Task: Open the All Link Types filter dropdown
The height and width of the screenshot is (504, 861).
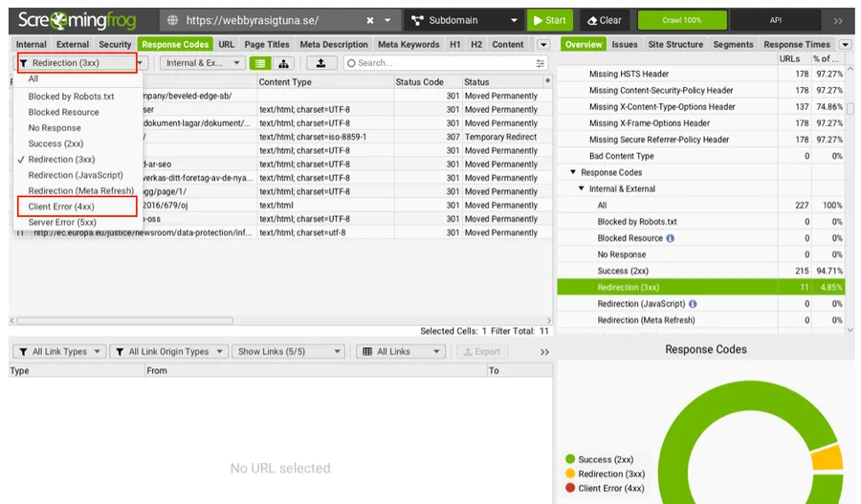Action: click(x=59, y=351)
